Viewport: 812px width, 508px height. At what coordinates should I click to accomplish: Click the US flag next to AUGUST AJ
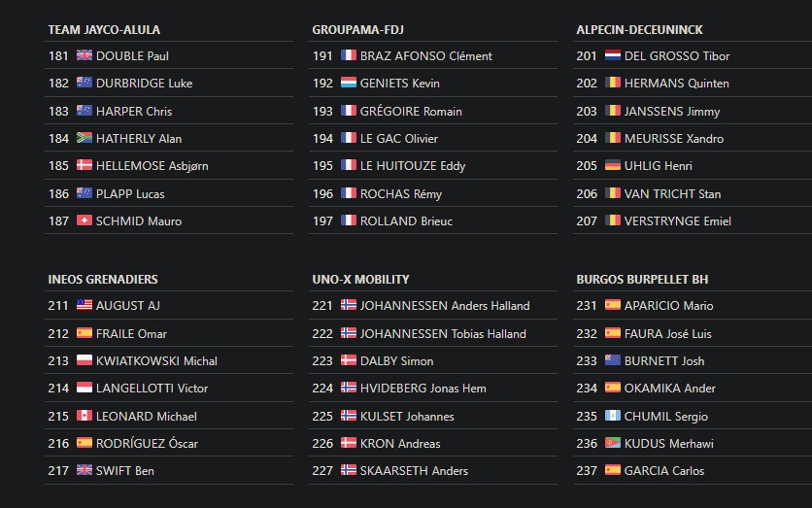point(85,305)
